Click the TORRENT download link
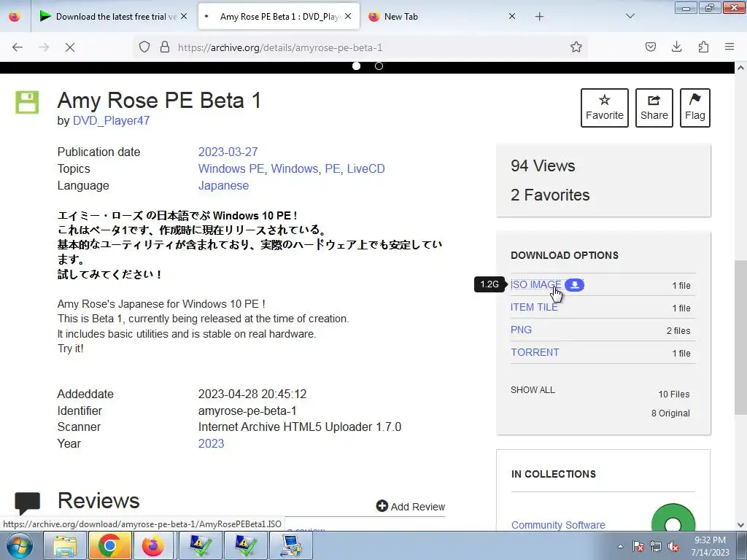This screenshot has width=747, height=560. coord(535,352)
